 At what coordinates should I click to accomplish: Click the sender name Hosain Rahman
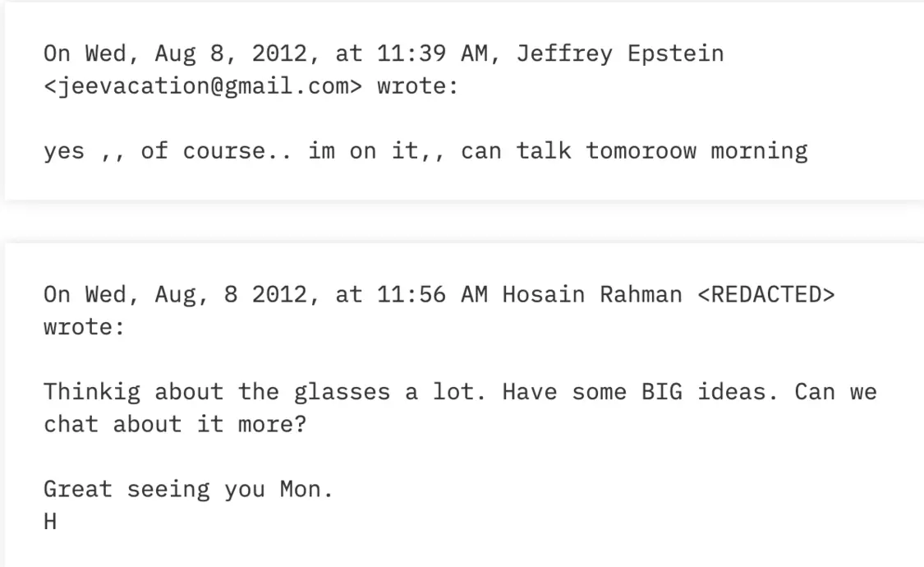tap(591, 295)
